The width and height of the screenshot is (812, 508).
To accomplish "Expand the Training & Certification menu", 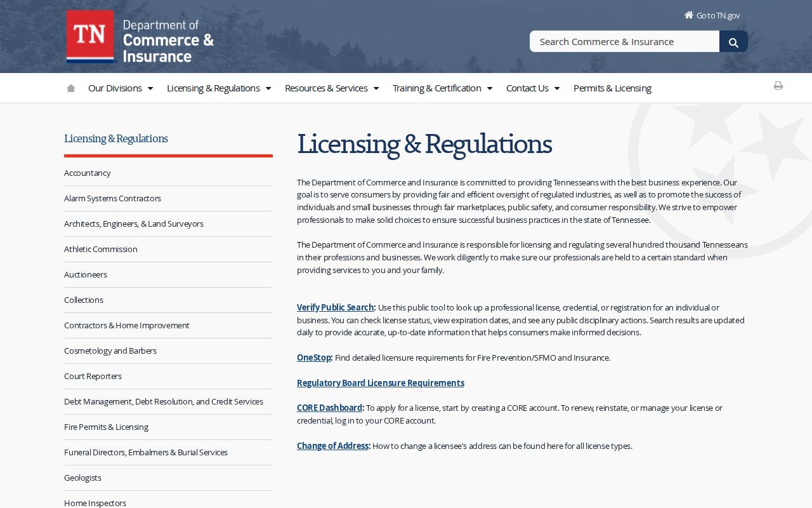I will (442, 88).
